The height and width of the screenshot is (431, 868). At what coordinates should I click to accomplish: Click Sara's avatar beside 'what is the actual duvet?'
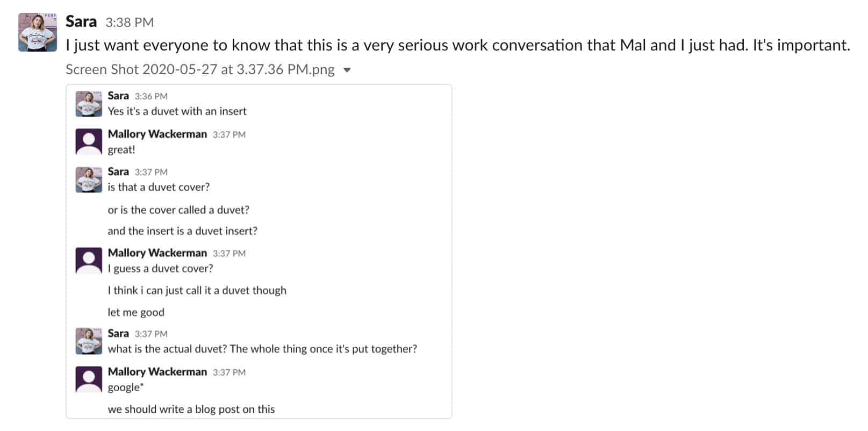89,341
